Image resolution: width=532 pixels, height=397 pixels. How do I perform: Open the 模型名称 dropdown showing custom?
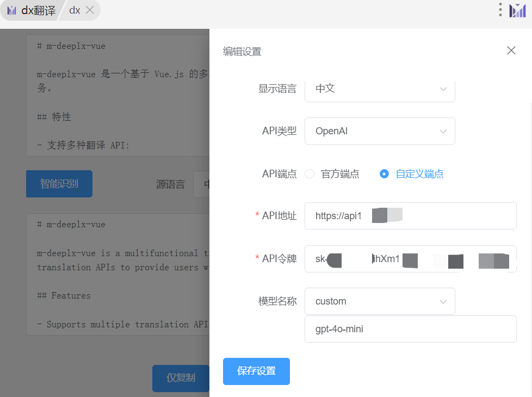pos(380,301)
